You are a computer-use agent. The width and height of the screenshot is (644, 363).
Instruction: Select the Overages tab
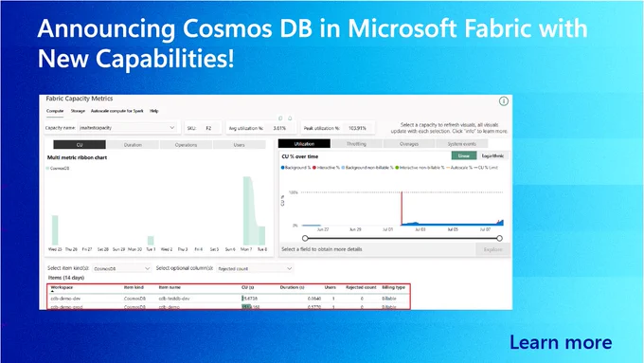click(409, 144)
